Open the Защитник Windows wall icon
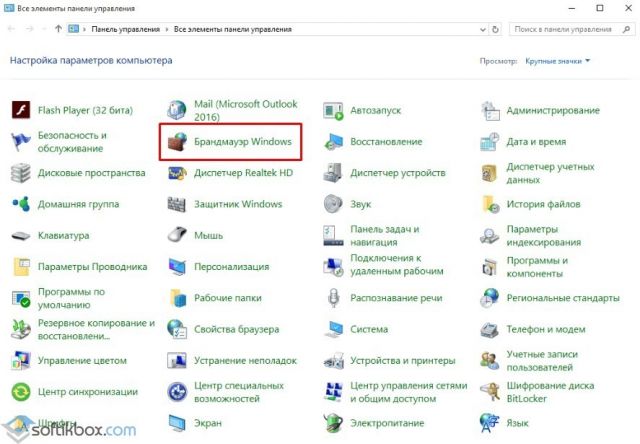This screenshot has width=640, height=444. pos(177,204)
